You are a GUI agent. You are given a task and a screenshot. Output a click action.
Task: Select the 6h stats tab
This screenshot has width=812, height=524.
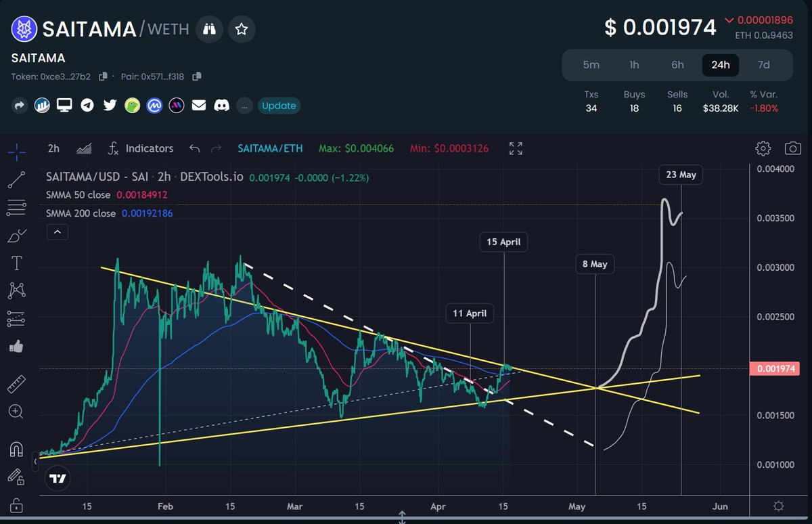click(x=677, y=65)
